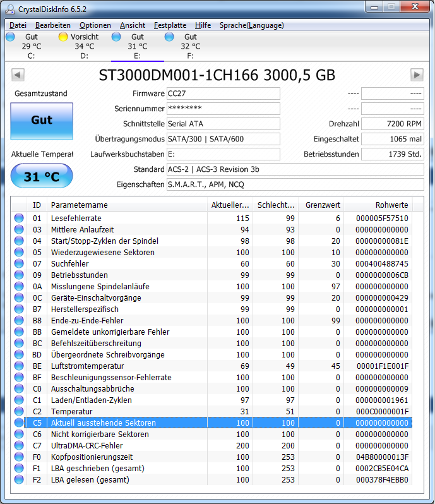Screen dimensions: 435x504
Task: Select the F: drive status icon
Action: (x=169, y=37)
